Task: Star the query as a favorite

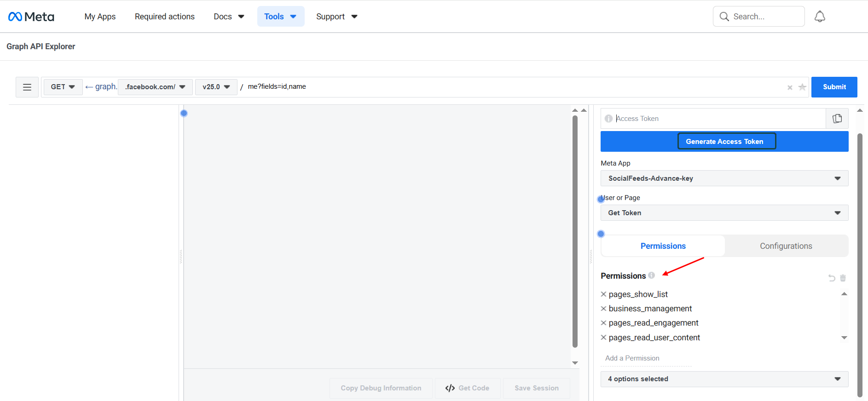Action: [802, 87]
